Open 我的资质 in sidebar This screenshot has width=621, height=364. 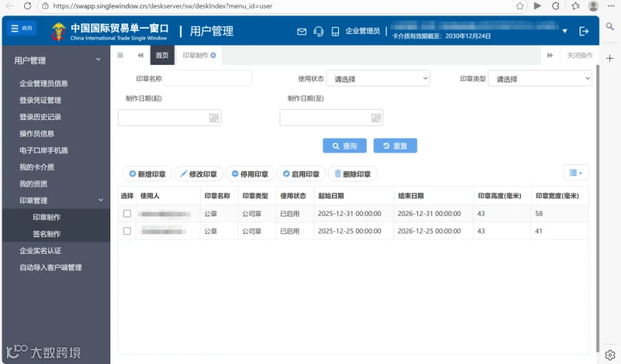pos(33,183)
